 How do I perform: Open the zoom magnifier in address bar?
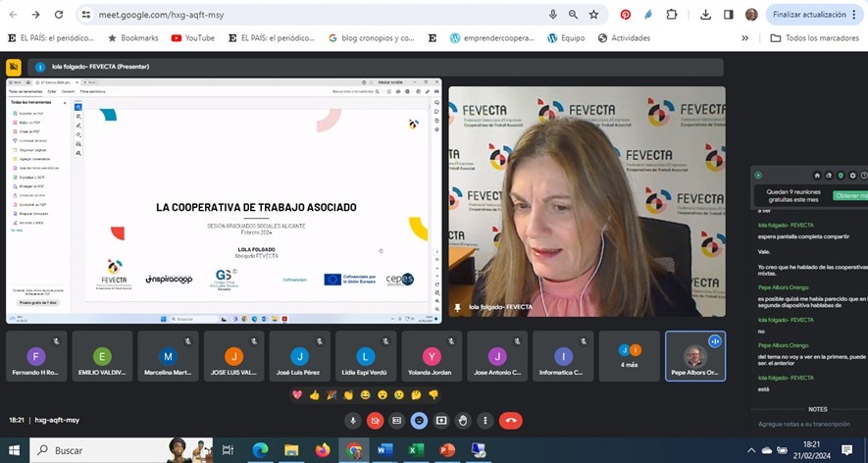[573, 15]
